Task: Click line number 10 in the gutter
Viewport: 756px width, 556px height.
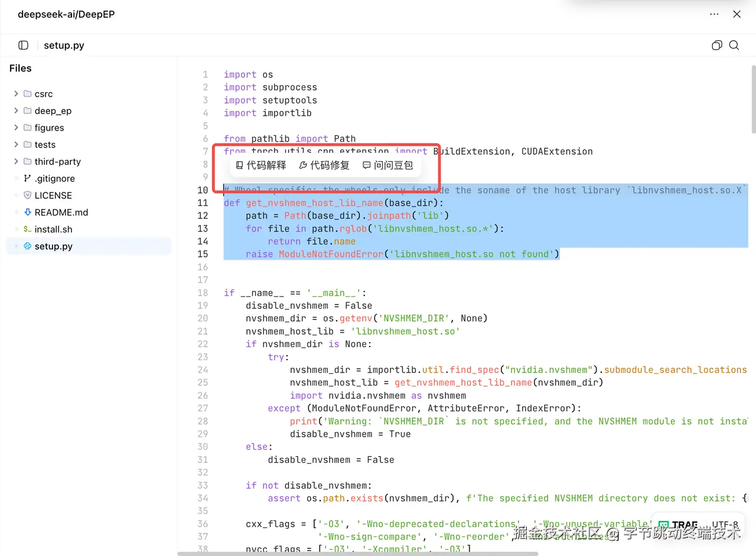Action: tap(203, 190)
